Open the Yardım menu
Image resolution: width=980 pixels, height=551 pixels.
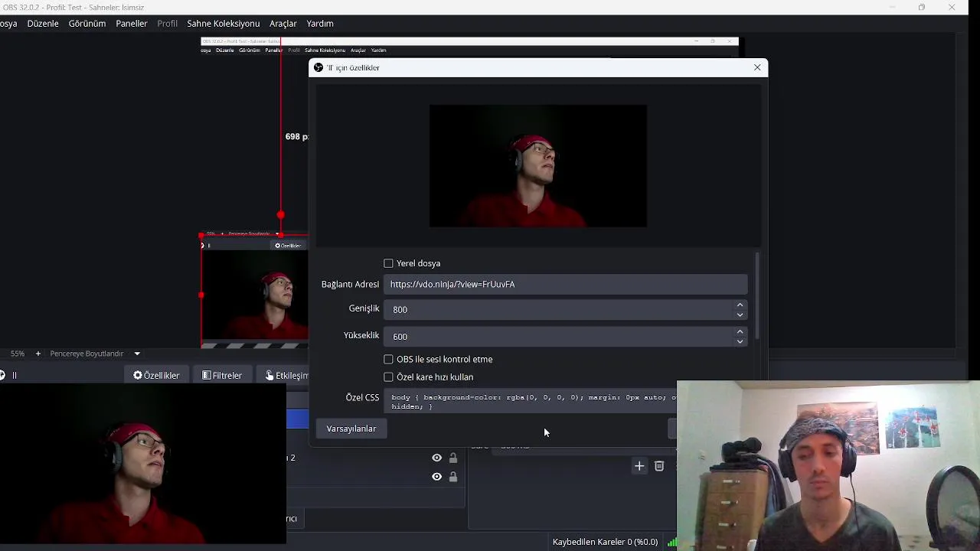(320, 24)
